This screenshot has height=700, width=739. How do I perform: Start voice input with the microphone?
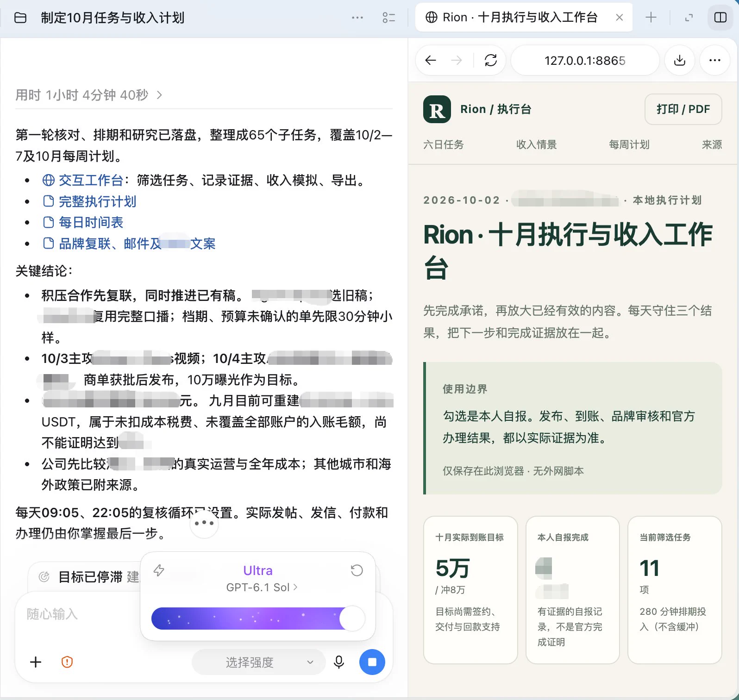339,662
